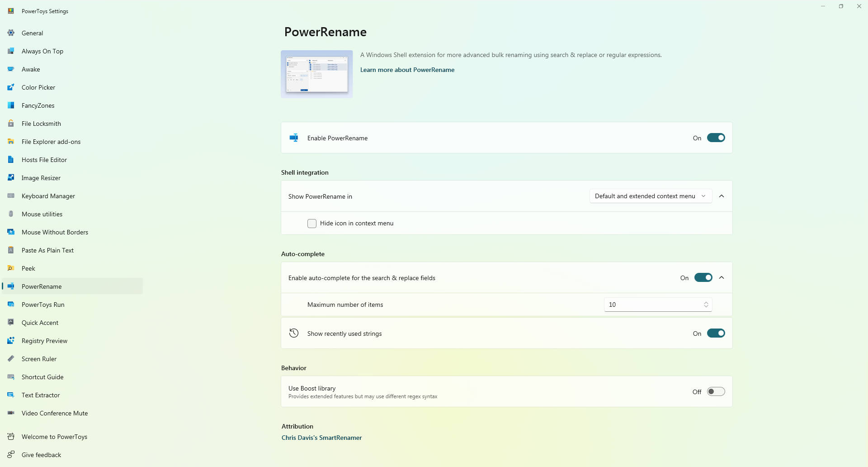Image resolution: width=868 pixels, height=467 pixels.
Task: Click the Video Conference Mute camera icon
Action: coord(11,413)
